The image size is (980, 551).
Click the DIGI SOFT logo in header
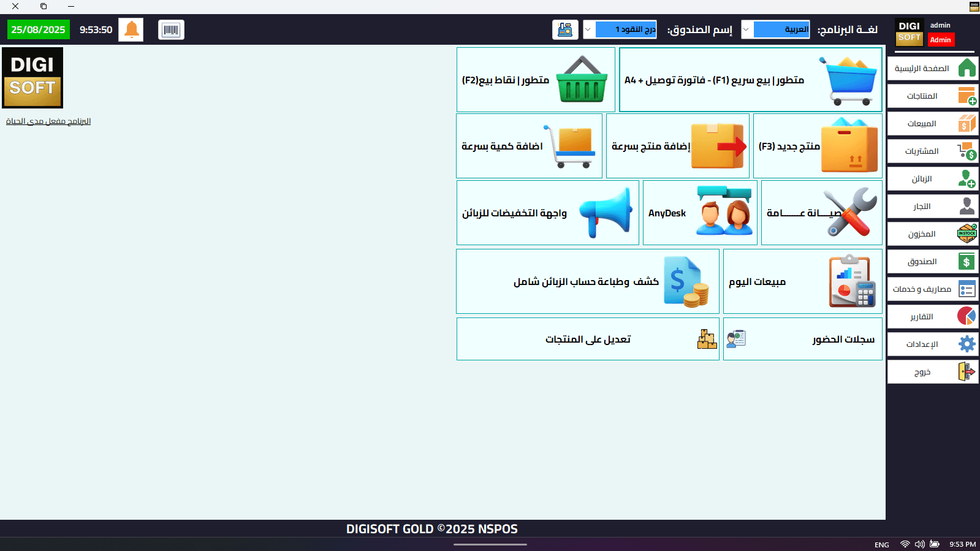pos(910,32)
